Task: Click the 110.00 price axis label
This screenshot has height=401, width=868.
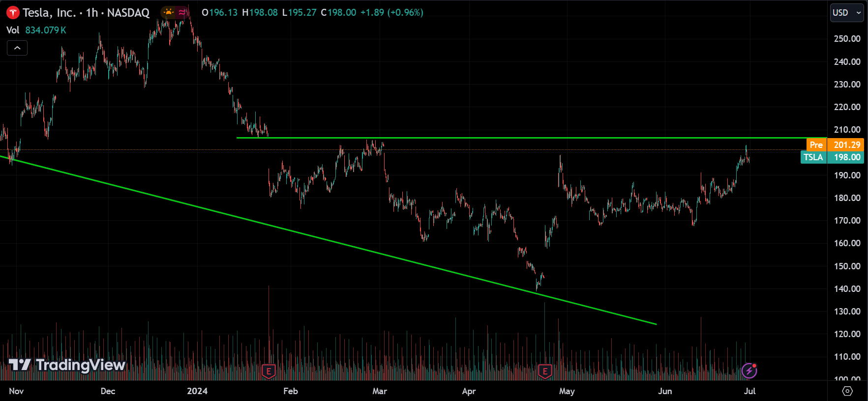Action: [847, 356]
